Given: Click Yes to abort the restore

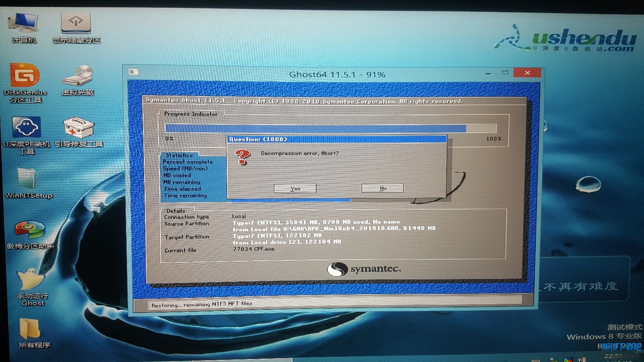Looking at the screenshot, I should point(295,189).
